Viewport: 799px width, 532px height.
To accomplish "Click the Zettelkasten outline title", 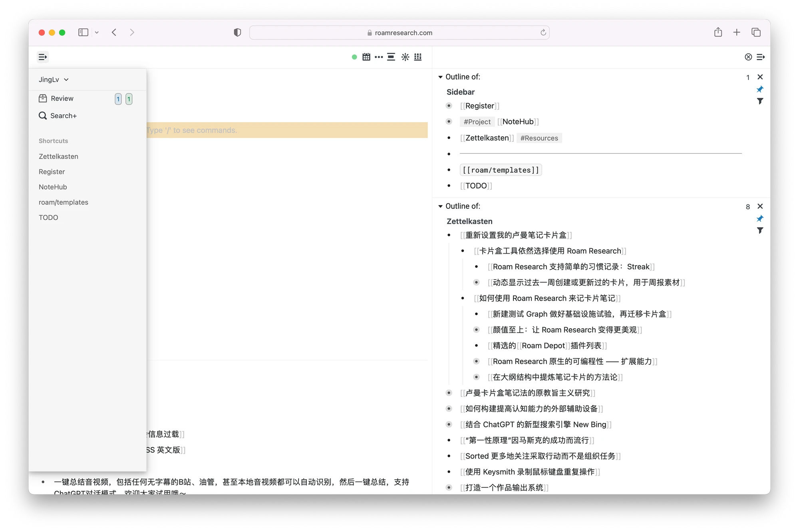I will point(469,221).
